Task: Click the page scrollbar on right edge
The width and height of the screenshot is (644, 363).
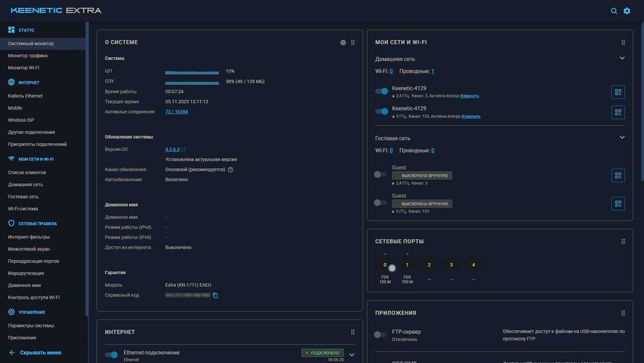Action: coord(642,101)
